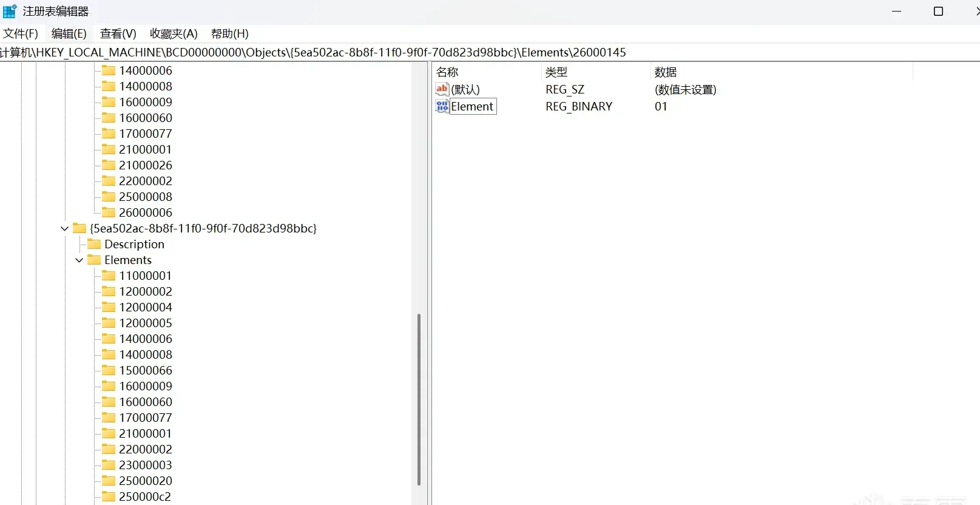
Task: Click the (数值未设置) data cell
Action: 686,89
